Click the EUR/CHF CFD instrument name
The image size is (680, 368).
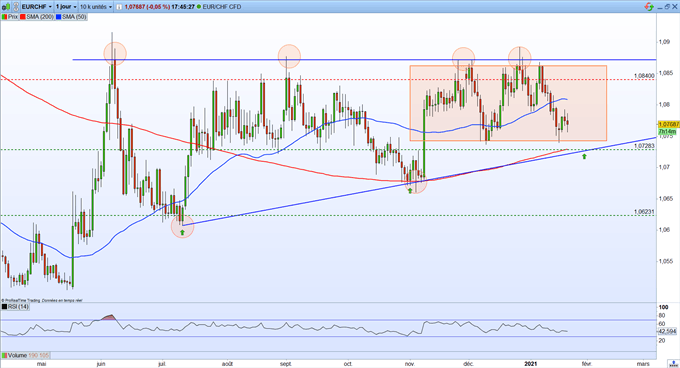pyautogui.click(x=222, y=7)
